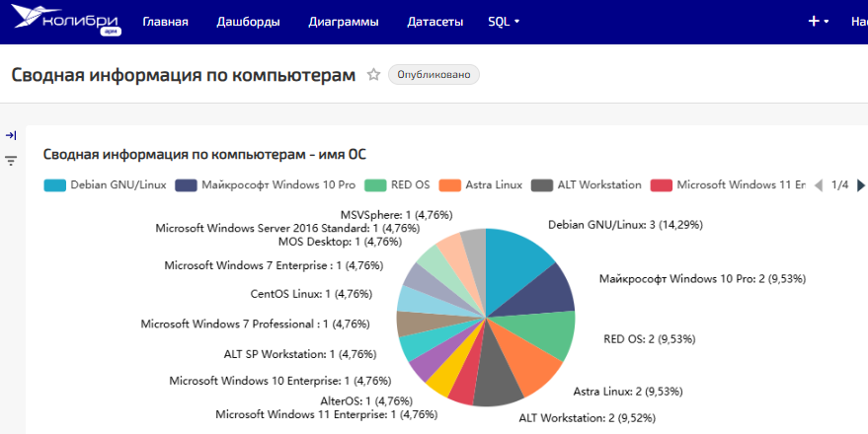Toggle Microsoft Windows 11 legend entry
This screenshot has height=434, width=868.
(x=728, y=185)
